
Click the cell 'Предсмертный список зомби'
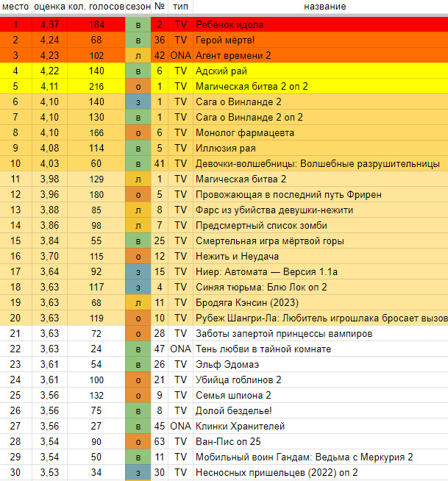tap(320, 226)
